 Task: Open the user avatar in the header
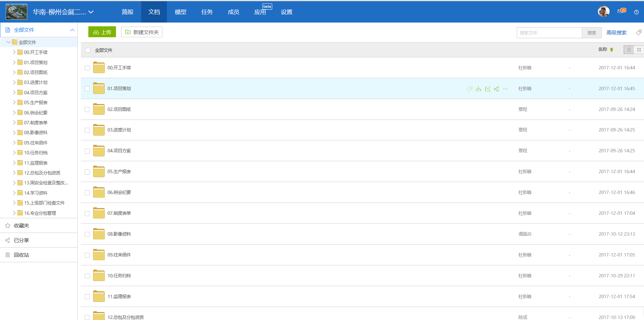coord(603,12)
